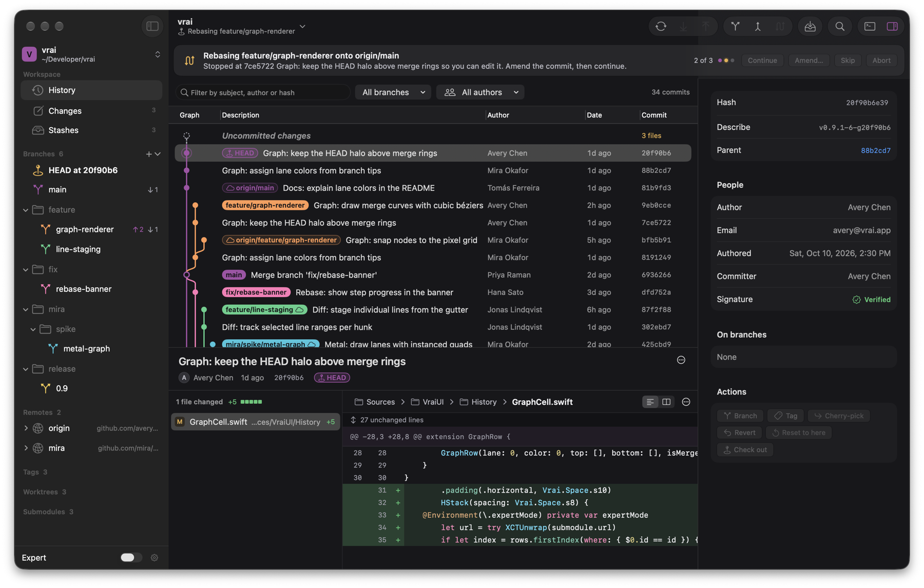924x588 pixels.
Task: Switch the diff to side-by-side view
Action: (x=666, y=402)
